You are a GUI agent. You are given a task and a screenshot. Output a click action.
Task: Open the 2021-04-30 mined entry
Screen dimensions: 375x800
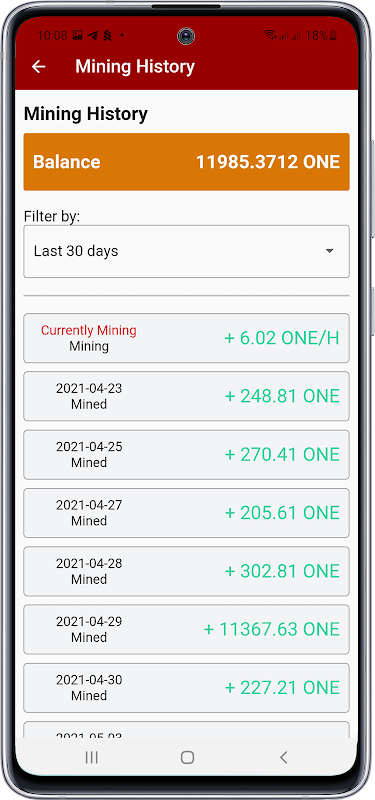[186, 688]
